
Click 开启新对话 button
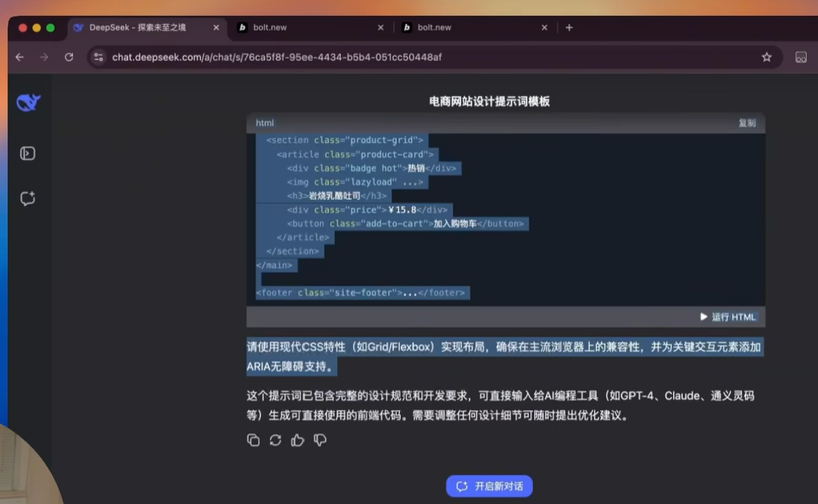(x=489, y=486)
